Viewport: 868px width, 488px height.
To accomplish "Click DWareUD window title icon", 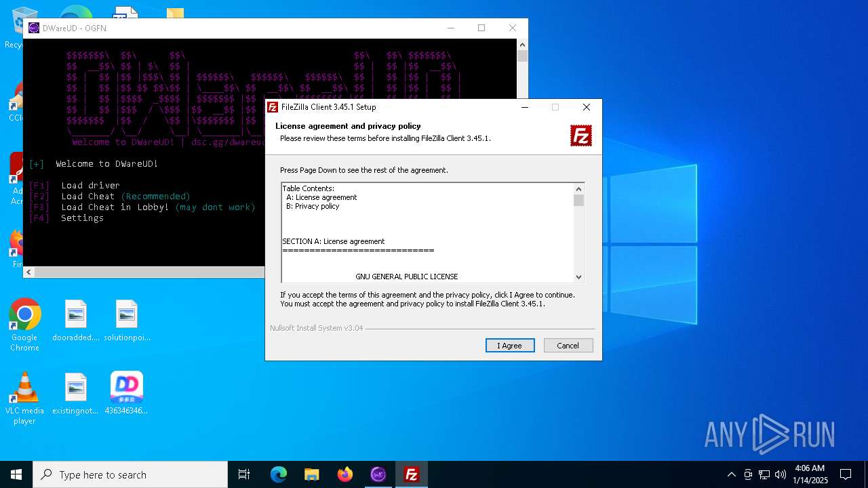I will (x=34, y=28).
